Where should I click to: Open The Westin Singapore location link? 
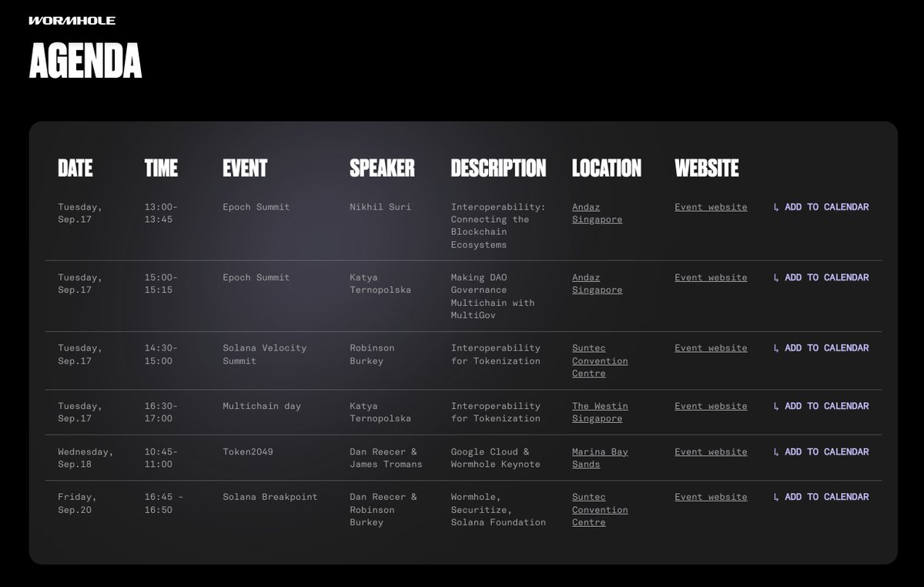pyautogui.click(x=600, y=412)
